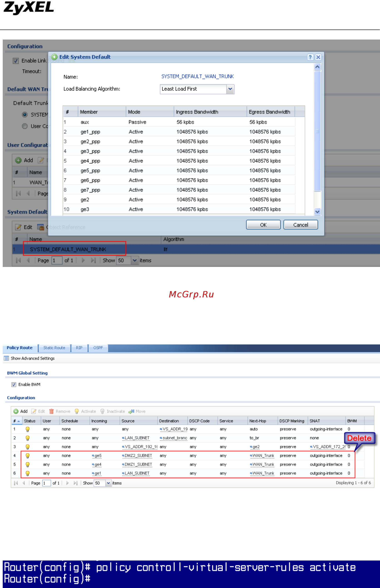The image size is (380, 588).
Task: Switch to the Static Route tab
Action: coord(54,348)
